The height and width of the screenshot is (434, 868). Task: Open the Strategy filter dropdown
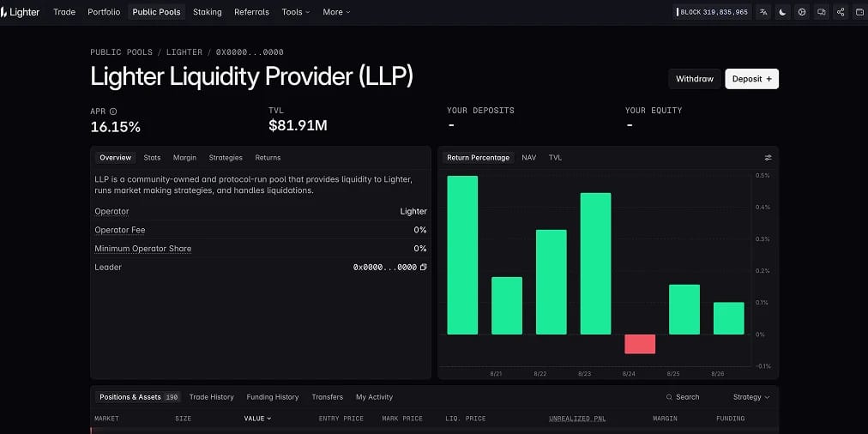(751, 397)
